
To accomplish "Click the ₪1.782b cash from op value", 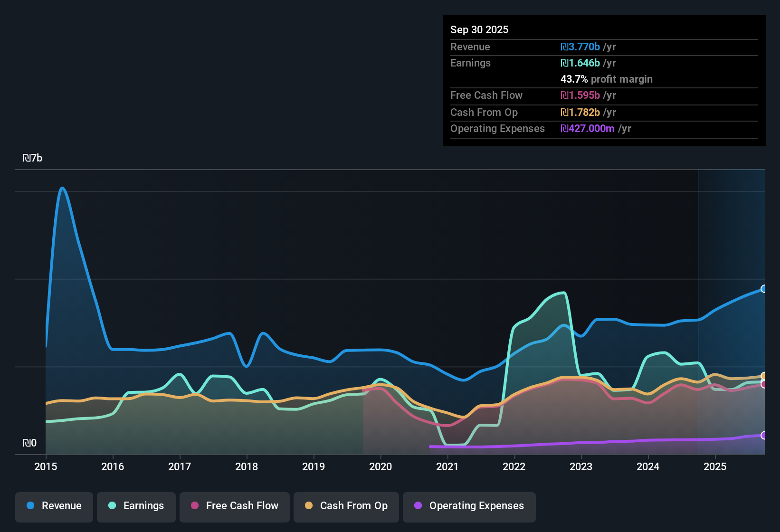I will (580, 113).
